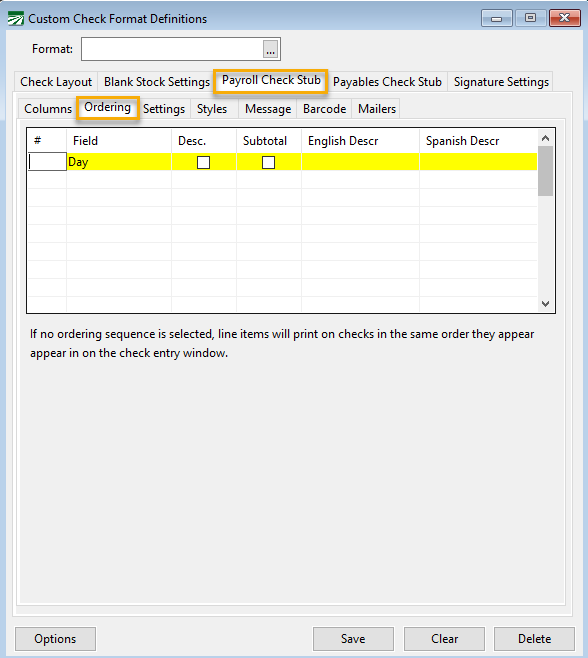Minimize the Custom Check Format Definitions window
Image resolution: width=588 pixels, height=658 pixels.
(497, 18)
